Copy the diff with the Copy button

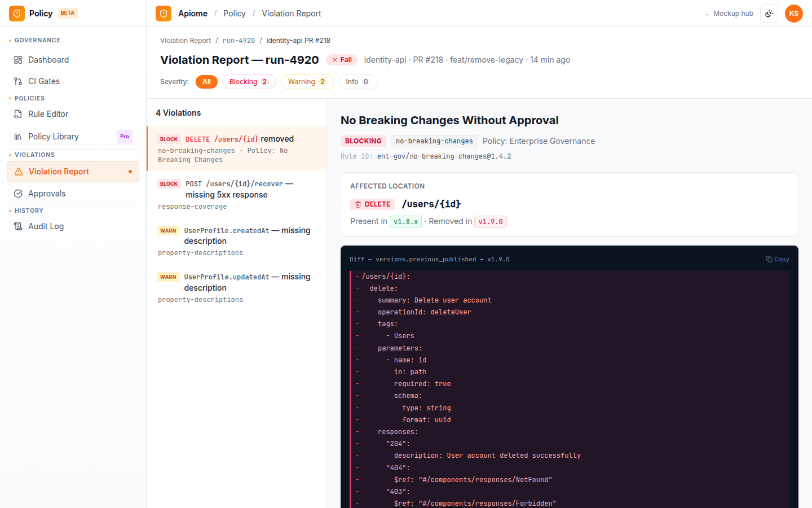tap(778, 260)
